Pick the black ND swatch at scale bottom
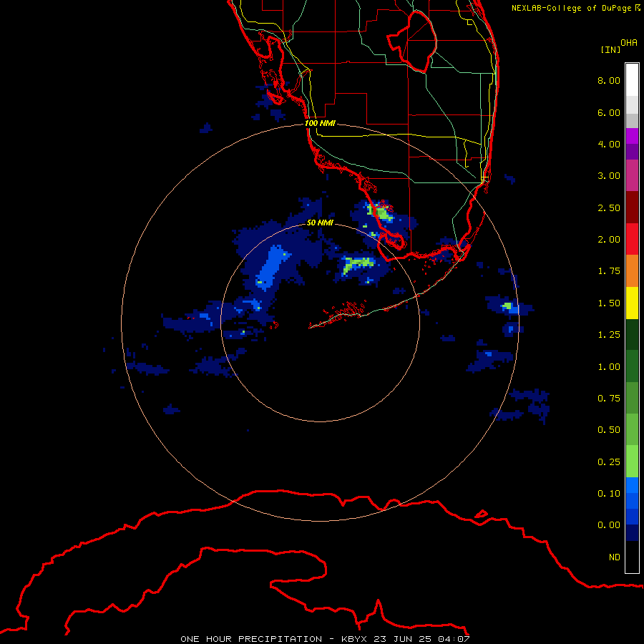The image size is (644, 644). 632,557
